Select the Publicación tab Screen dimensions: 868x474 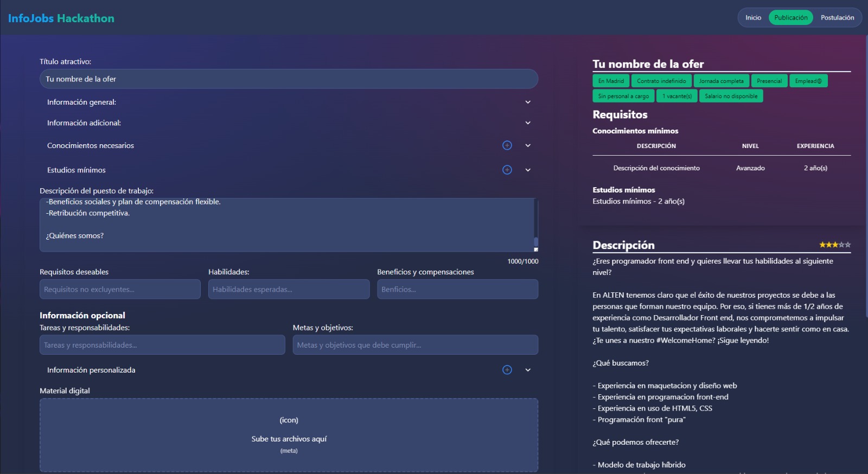pos(790,17)
